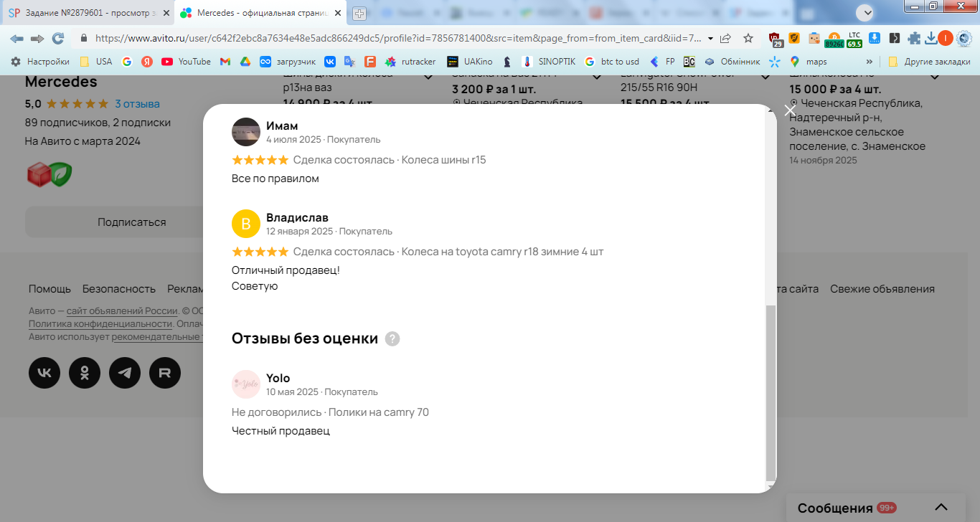The height and width of the screenshot is (522, 980).
Task: Open maps bookmark
Action: (x=808, y=62)
